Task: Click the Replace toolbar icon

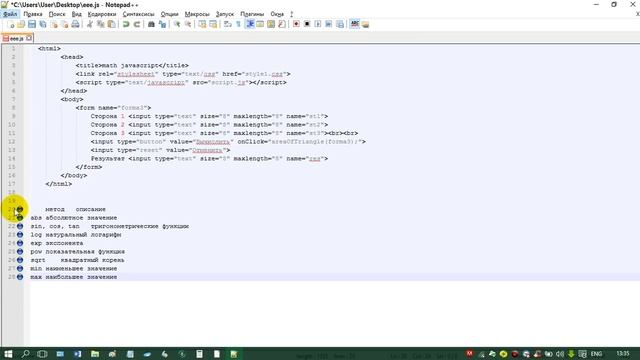Action: pyautogui.click(x=162, y=24)
